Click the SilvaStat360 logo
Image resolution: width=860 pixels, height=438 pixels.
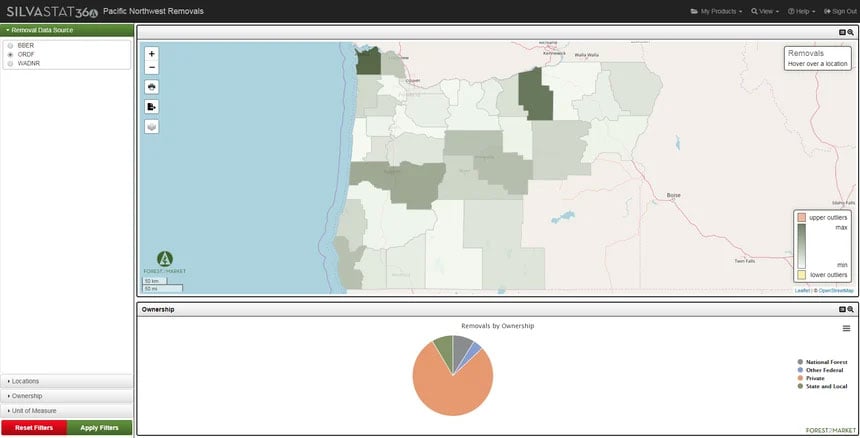point(52,12)
